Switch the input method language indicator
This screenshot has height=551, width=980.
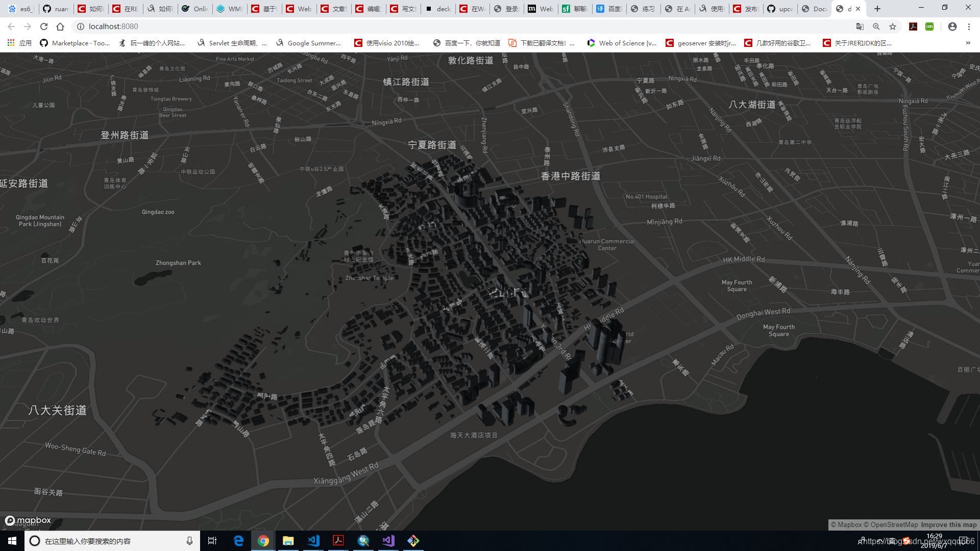[x=893, y=540]
